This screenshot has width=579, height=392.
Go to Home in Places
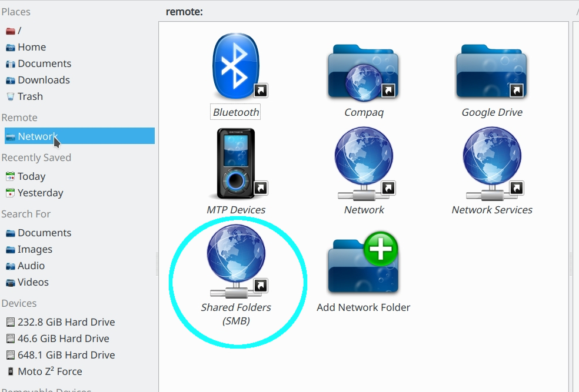pyautogui.click(x=31, y=47)
